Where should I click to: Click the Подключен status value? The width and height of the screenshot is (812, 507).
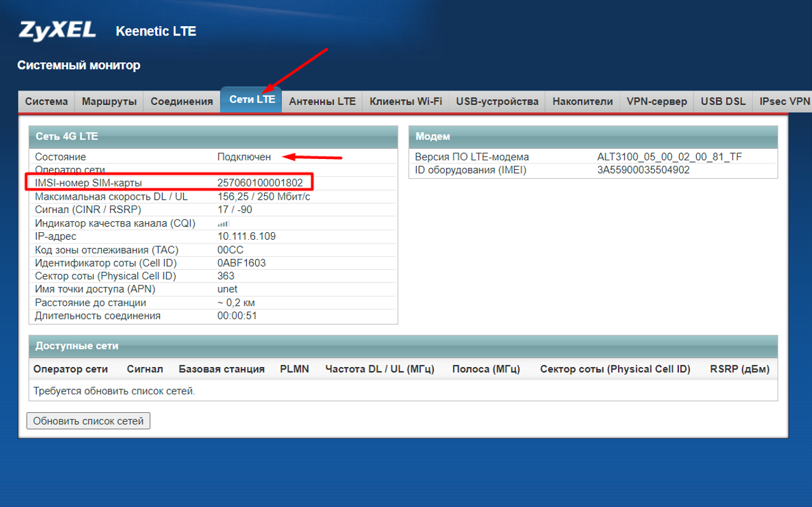pyautogui.click(x=244, y=156)
